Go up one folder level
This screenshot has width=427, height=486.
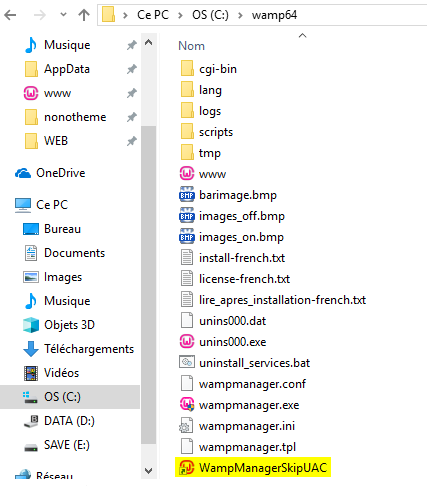point(84,15)
